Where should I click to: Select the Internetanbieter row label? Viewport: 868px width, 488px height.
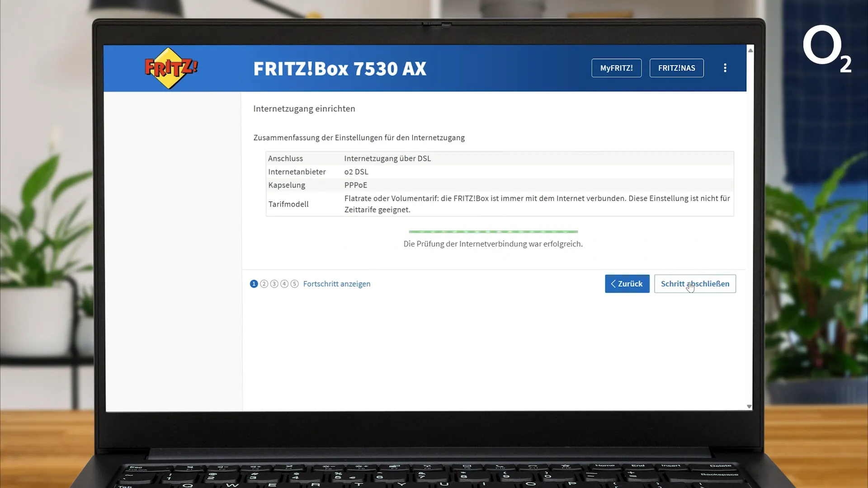tap(297, 172)
